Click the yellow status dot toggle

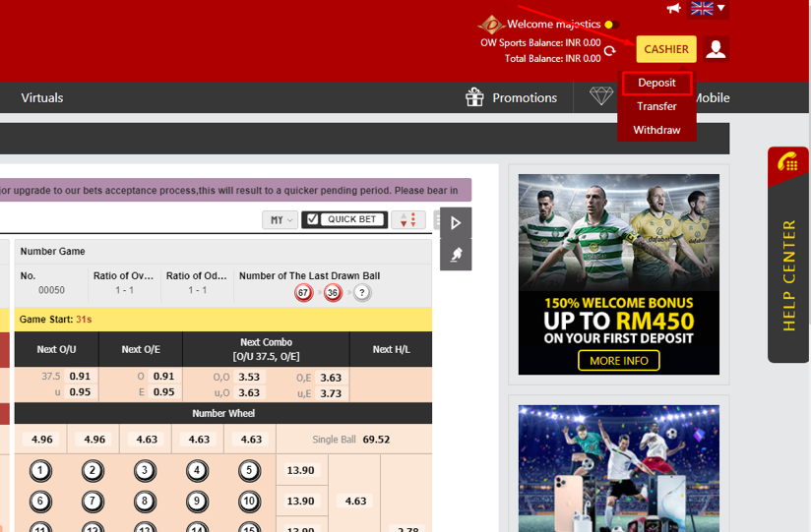(611, 25)
